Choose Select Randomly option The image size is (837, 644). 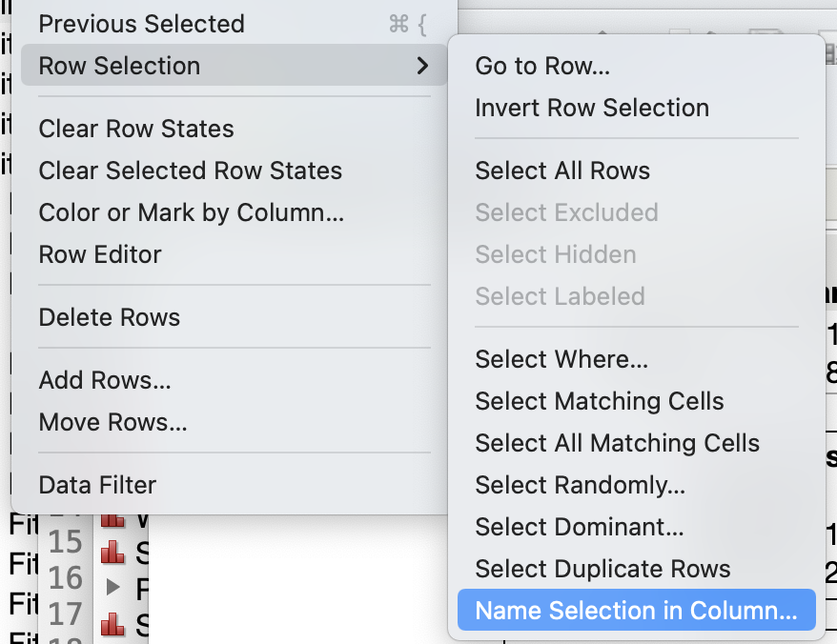click(x=580, y=485)
